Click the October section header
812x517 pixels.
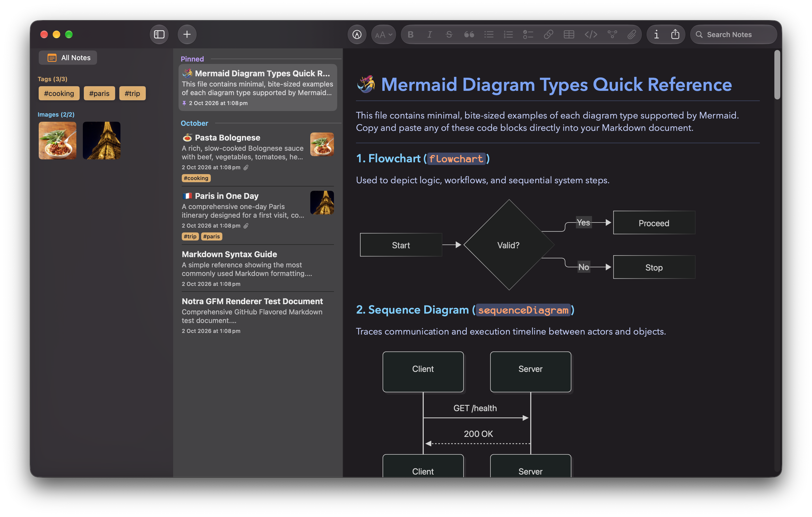coord(194,123)
